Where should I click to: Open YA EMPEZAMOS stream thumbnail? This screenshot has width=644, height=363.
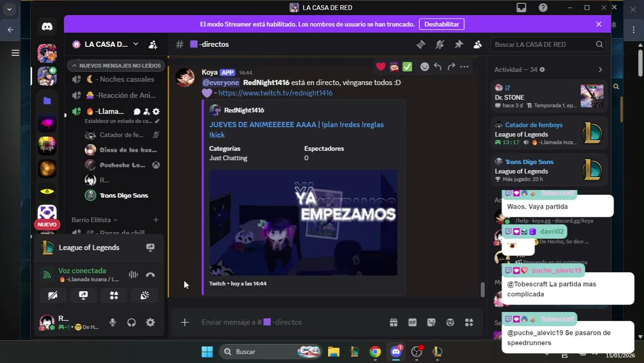303,223
